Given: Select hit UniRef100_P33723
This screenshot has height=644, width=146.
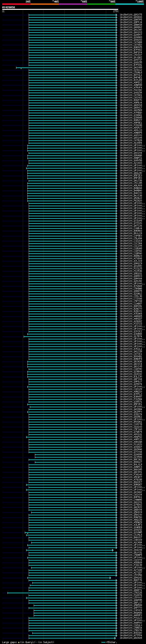Looking at the screenshot, I should point(131,324).
